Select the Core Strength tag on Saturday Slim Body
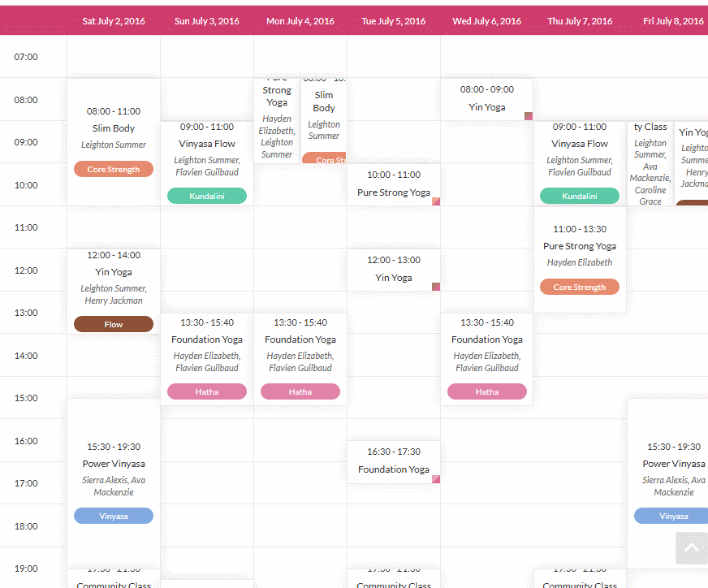The width and height of the screenshot is (708, 588). pyautogui.click(x=114, y=170)
